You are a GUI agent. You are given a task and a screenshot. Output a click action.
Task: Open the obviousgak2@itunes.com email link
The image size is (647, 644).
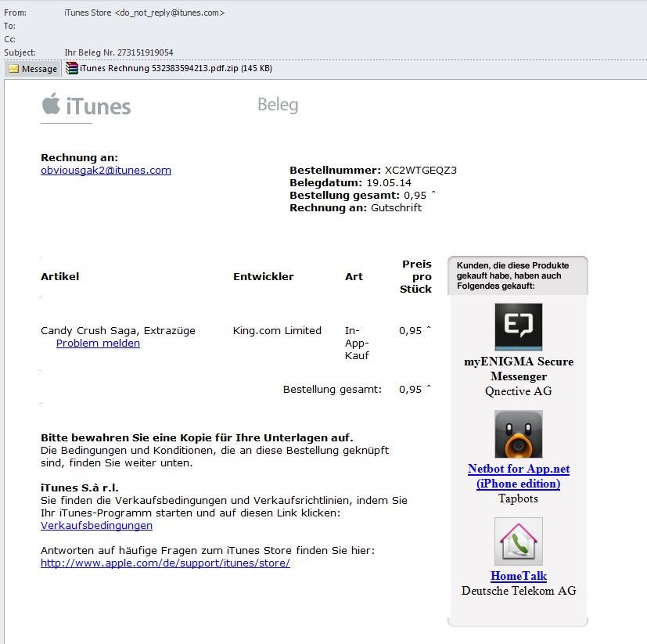click(106, 170)
